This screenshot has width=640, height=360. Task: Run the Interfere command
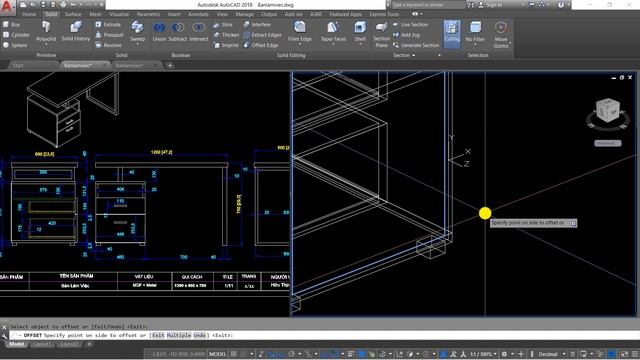(x=257, y=25)
